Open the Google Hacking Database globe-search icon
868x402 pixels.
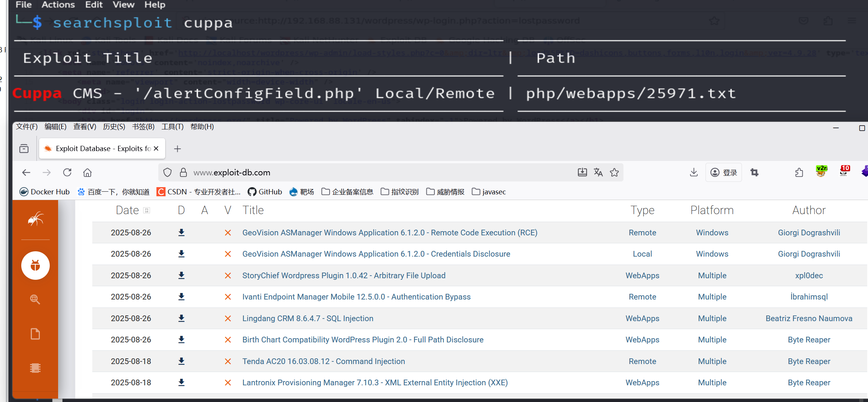(35, 299)
